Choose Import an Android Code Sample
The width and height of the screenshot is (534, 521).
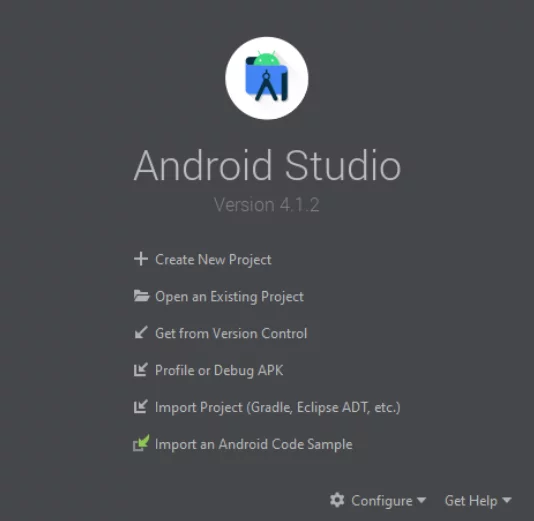tap(254, 444)
